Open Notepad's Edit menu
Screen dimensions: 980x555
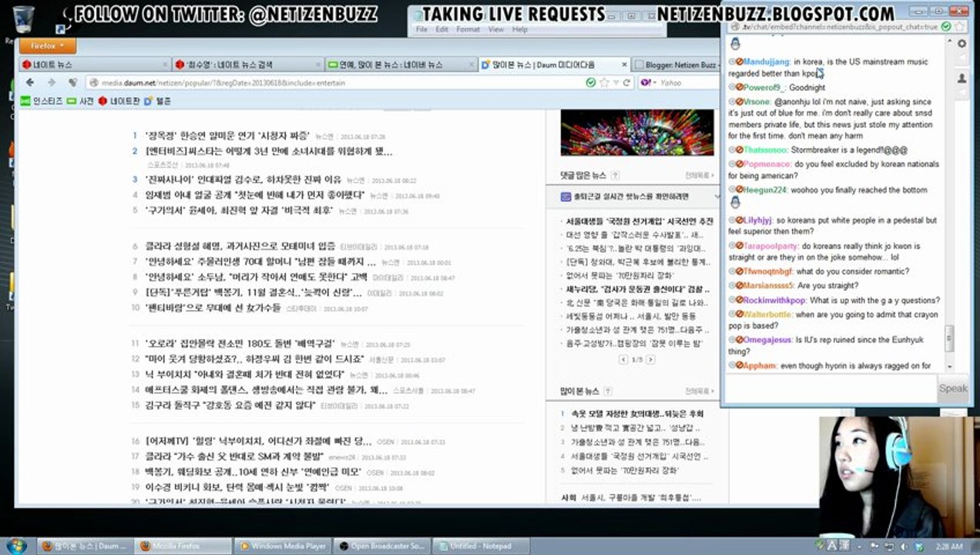(441, 29)
